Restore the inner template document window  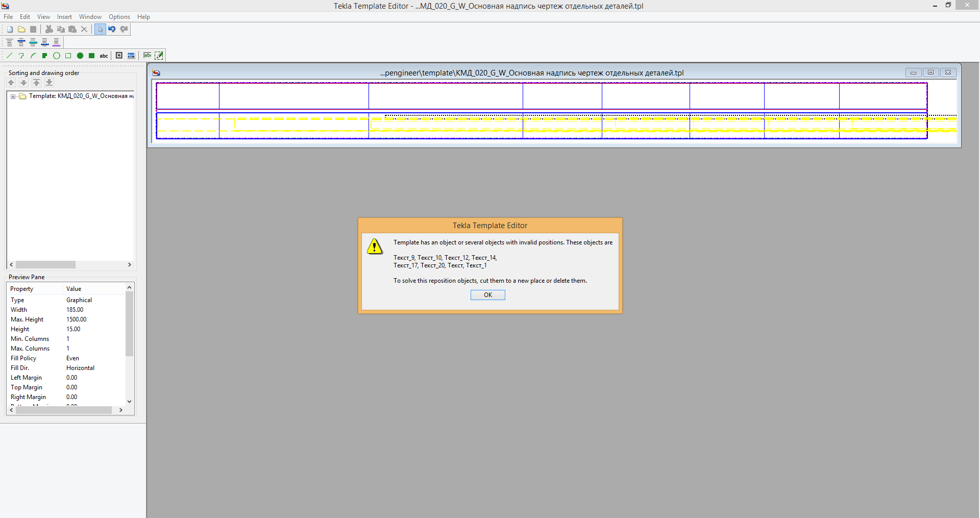[930, 72]
